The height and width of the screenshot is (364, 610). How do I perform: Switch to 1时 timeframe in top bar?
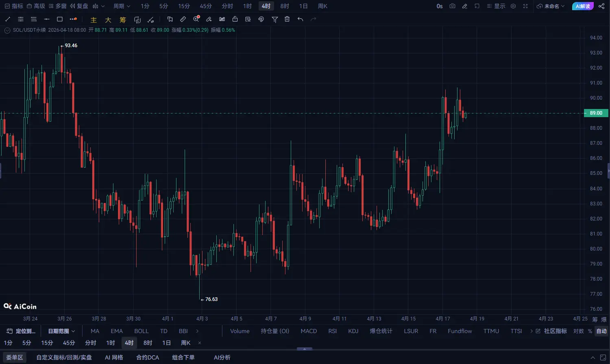[247, 6]
